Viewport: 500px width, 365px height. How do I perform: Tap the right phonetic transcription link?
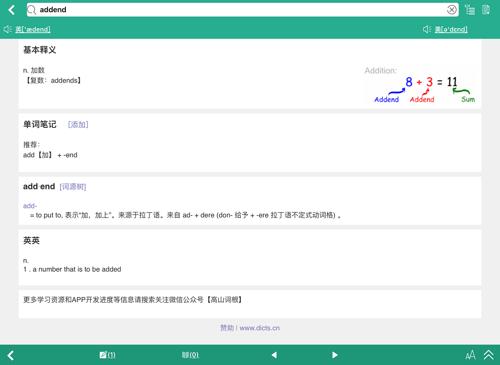point(451,29)
